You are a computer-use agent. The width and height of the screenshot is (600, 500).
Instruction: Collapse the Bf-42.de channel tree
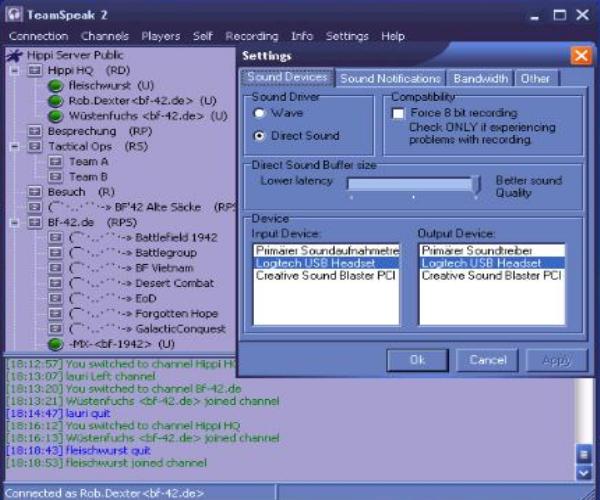[x=15, y=223]
